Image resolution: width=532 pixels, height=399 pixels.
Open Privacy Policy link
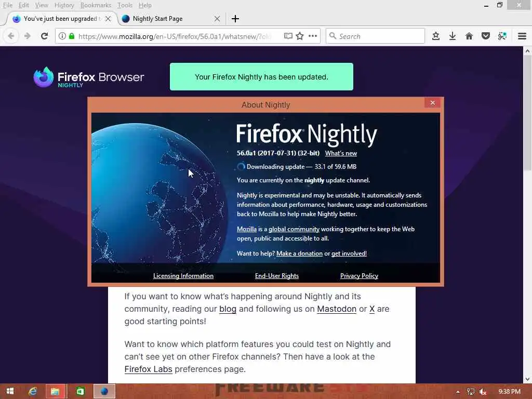point(359,276)
